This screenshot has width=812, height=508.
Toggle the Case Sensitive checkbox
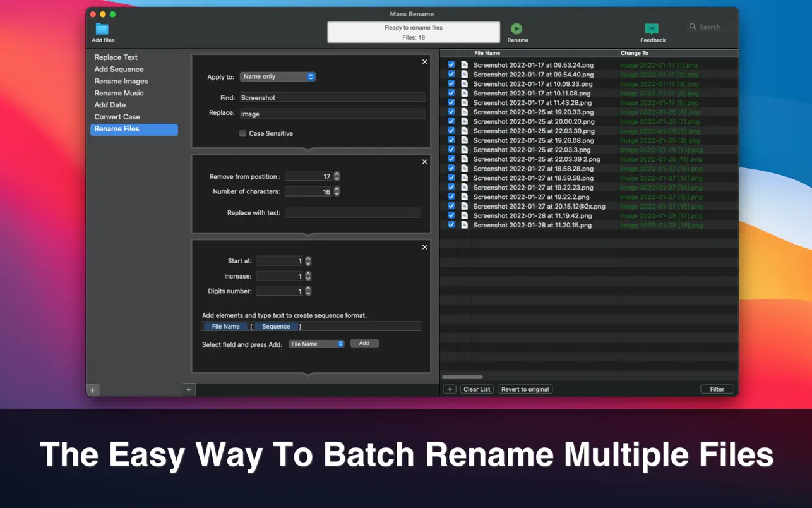click(x=242, y=133)
